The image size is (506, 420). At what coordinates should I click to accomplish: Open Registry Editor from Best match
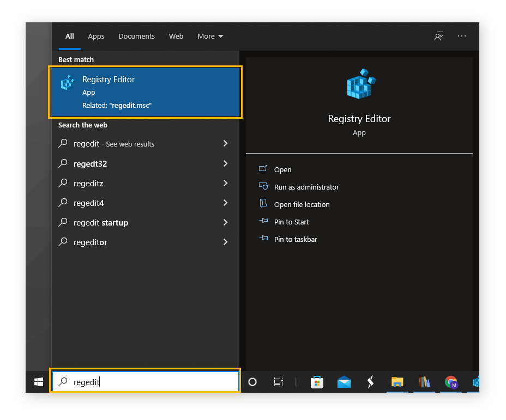[x=144, y=92]
